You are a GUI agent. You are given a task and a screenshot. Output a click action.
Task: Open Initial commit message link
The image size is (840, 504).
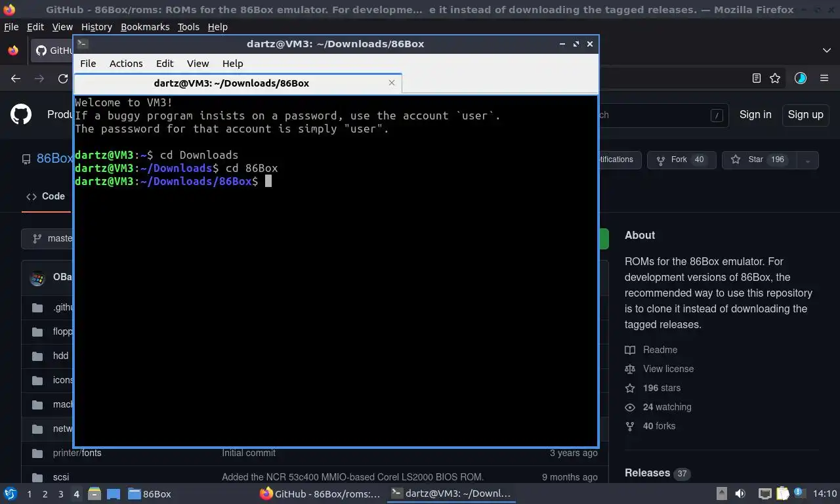(x=249, y=453)
